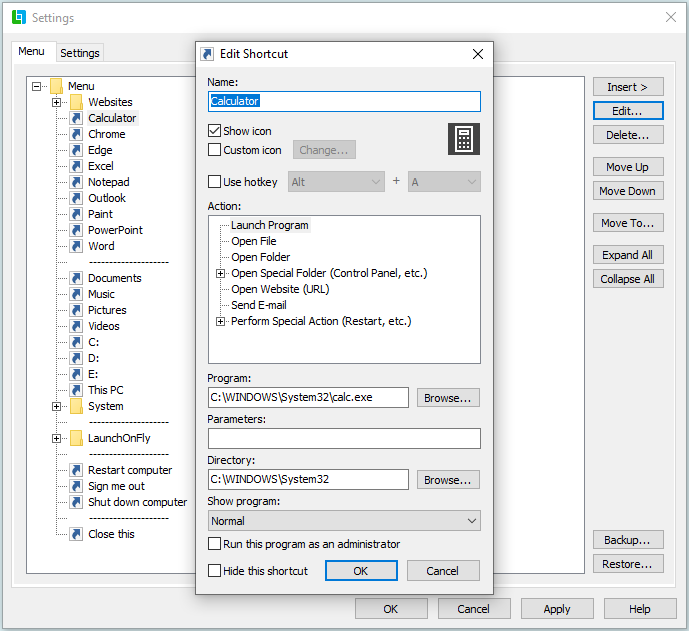Click the Chrome shortcut icon in tree

point(76,134)
